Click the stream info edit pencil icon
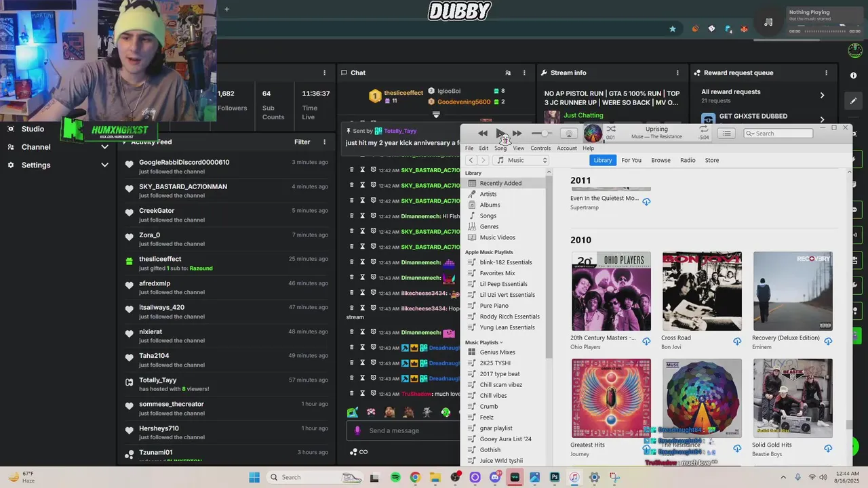 coord(854,101)
